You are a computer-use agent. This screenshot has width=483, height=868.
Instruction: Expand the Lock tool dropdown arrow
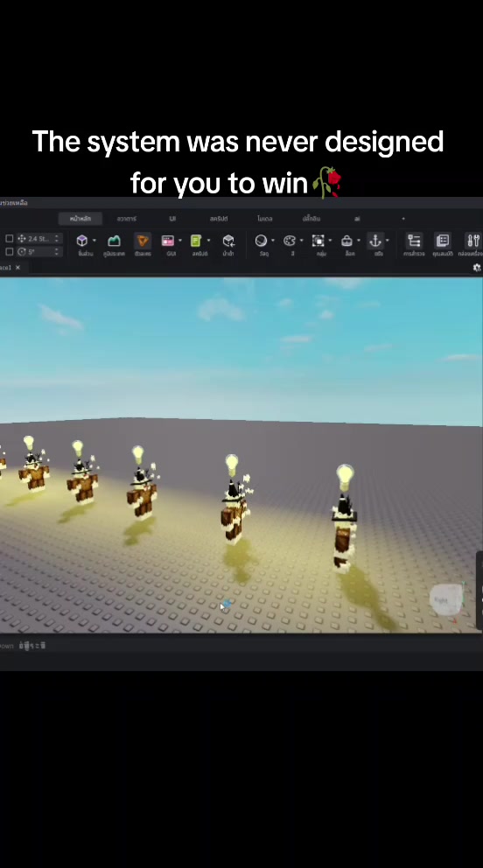click(x=359, y=241)
